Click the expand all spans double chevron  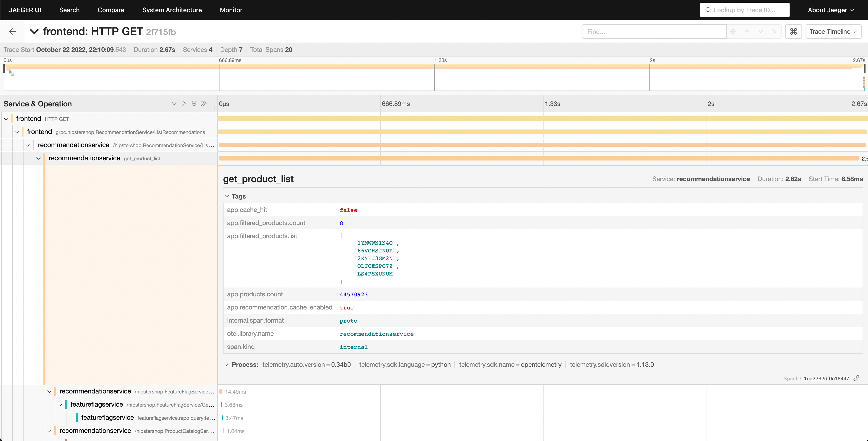coord(194,103)
